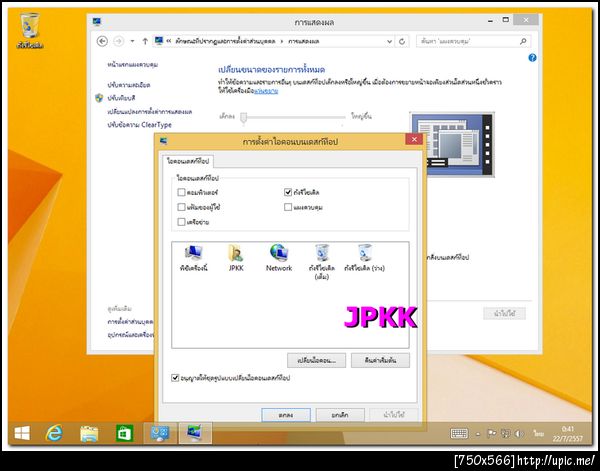Open File Explorer from the taskbar

coord(89,434)
